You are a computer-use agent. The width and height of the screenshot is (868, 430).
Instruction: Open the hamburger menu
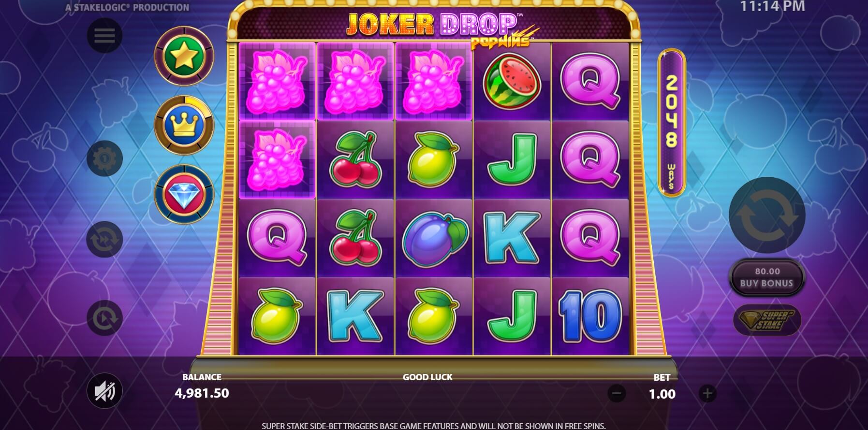click(x=104, y=36)
